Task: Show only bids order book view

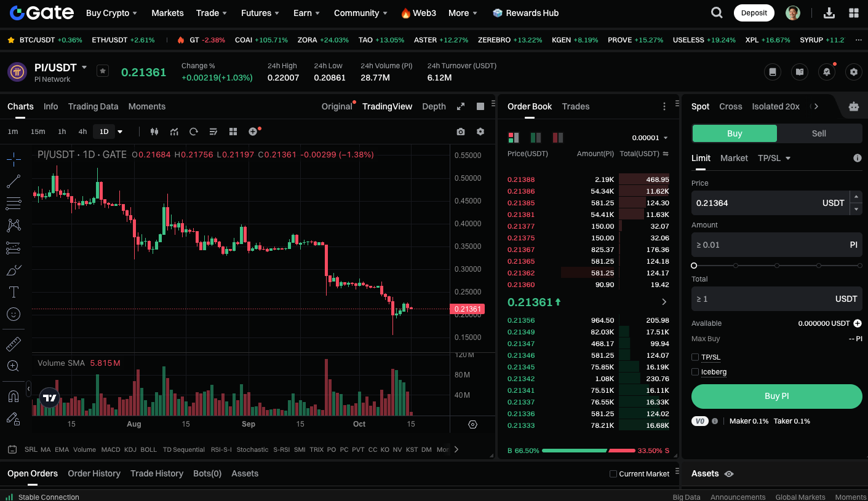Action: coord(536,138)
